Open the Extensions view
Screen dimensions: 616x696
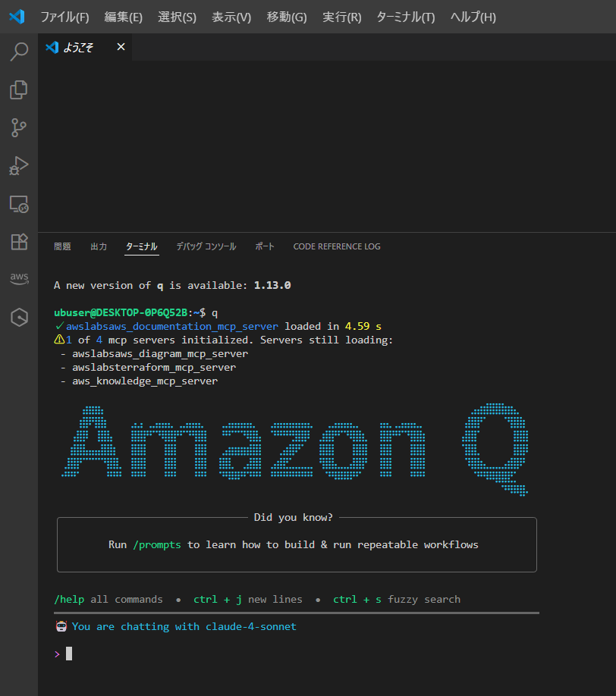click(x=19, y=242)
